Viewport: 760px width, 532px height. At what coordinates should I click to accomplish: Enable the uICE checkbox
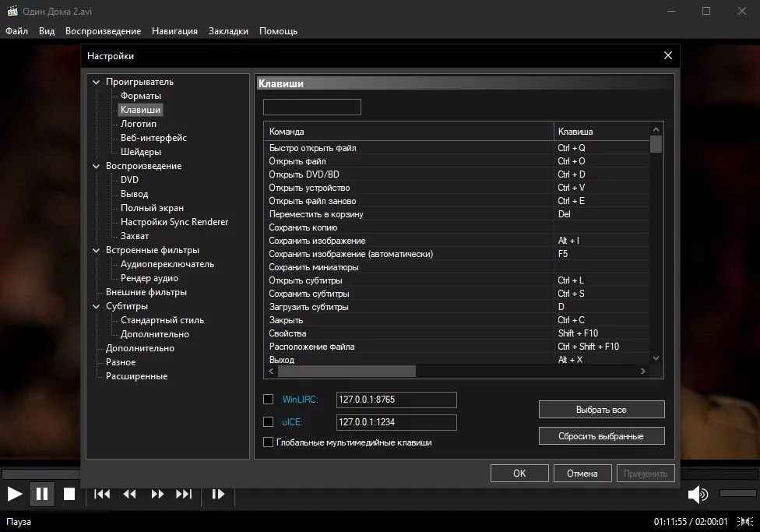[x=268, y=421]
